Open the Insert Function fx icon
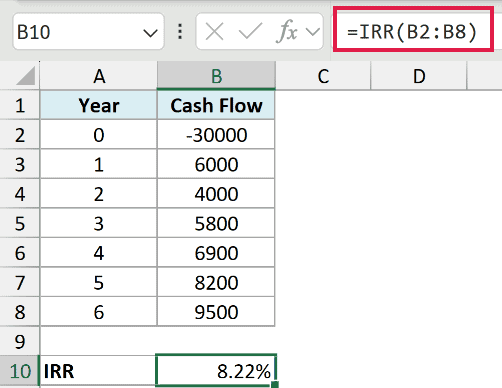Viewport: 502px width, 388px height. tap(287, 32)
